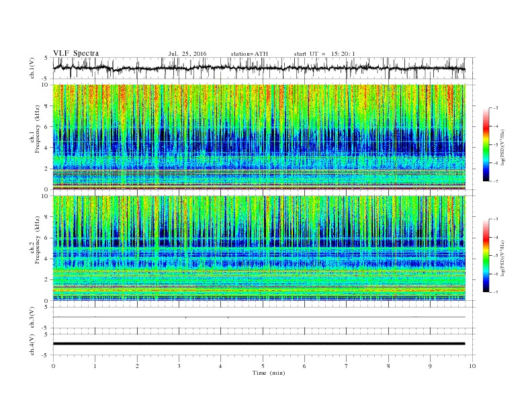Click tick label "5" on the Time axis
This screenshot has height=411, width=532.
pos(263,366)
